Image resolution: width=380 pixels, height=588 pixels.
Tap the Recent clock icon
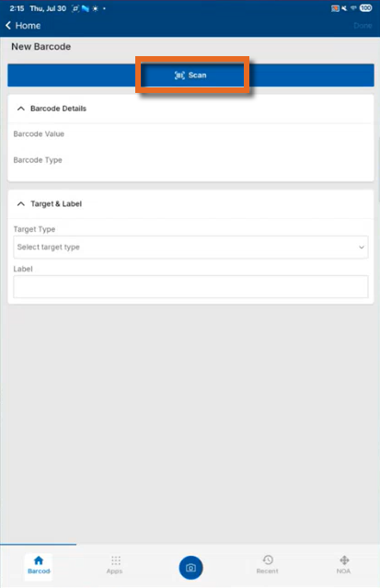point(268,559)
